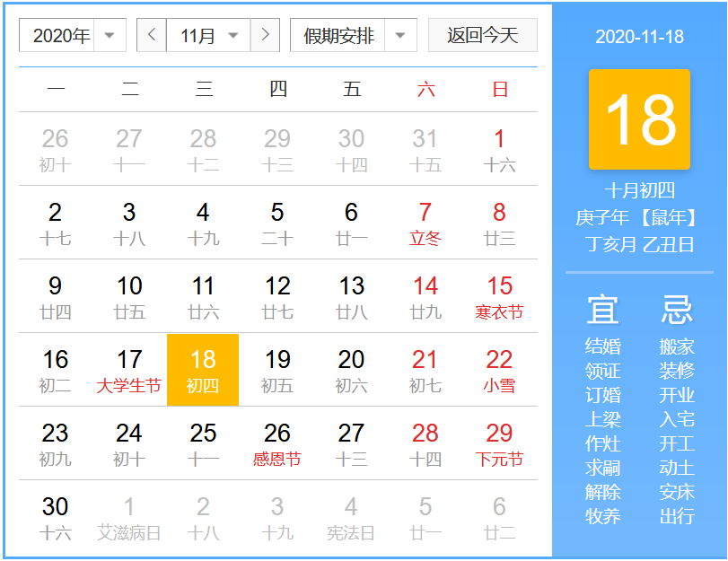Select November 7 立冬
This screenshot has height=561, width=728.
click(425, 223)
